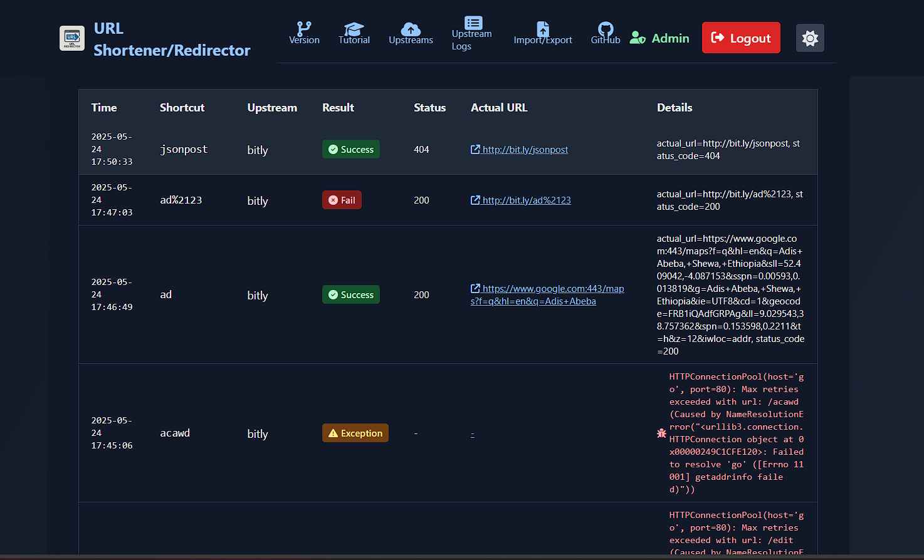Click the Actual URL column header
This screenshot has height=560, width=924.
(499, 107)
